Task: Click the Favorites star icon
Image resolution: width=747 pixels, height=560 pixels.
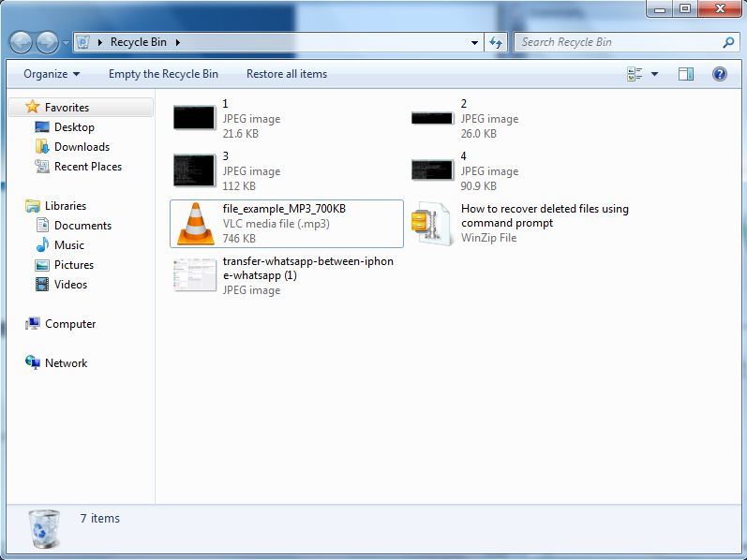Action: point(33,107)
